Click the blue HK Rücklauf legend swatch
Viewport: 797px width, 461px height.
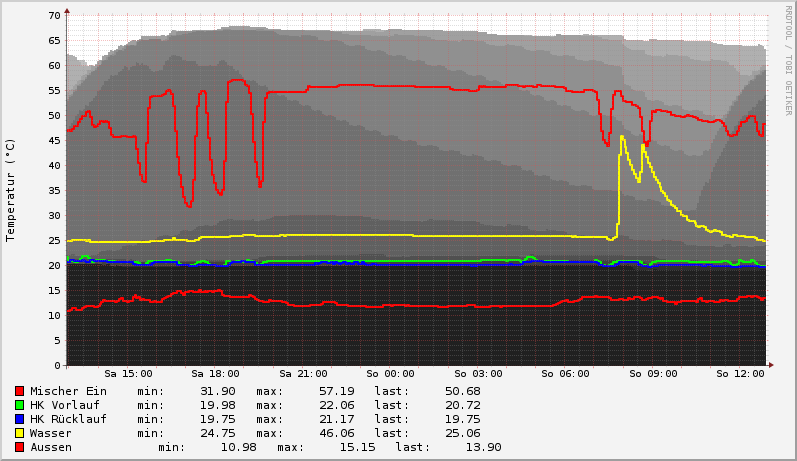[x=20, y=419]
